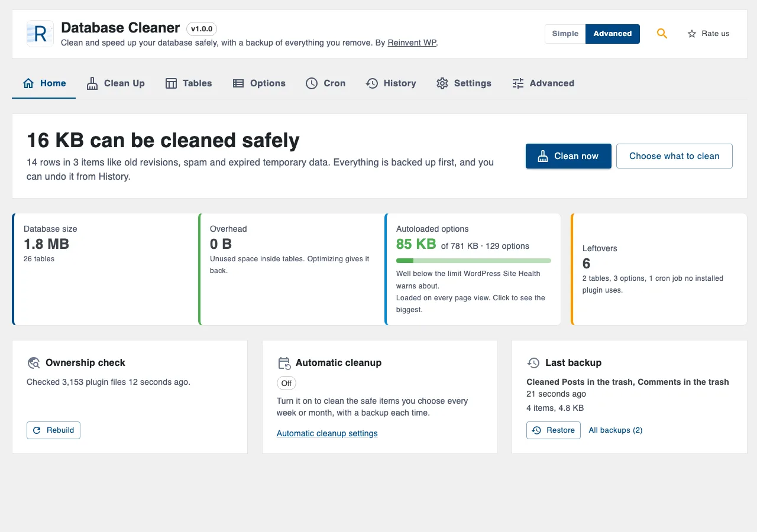This screenshot has width=757, height=532.
Task: Click the broom icon on the Clean Up tab
Action: (x=92, y=83)
